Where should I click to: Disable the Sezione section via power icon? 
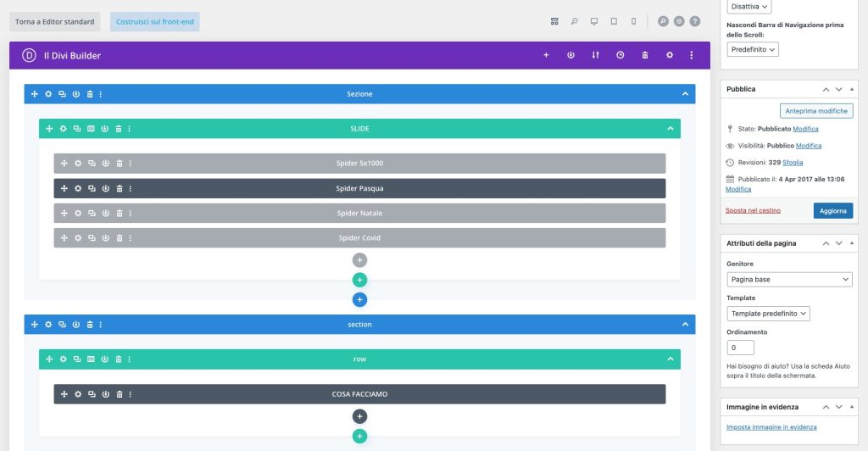pyautogui.click(x=75, y=94)
